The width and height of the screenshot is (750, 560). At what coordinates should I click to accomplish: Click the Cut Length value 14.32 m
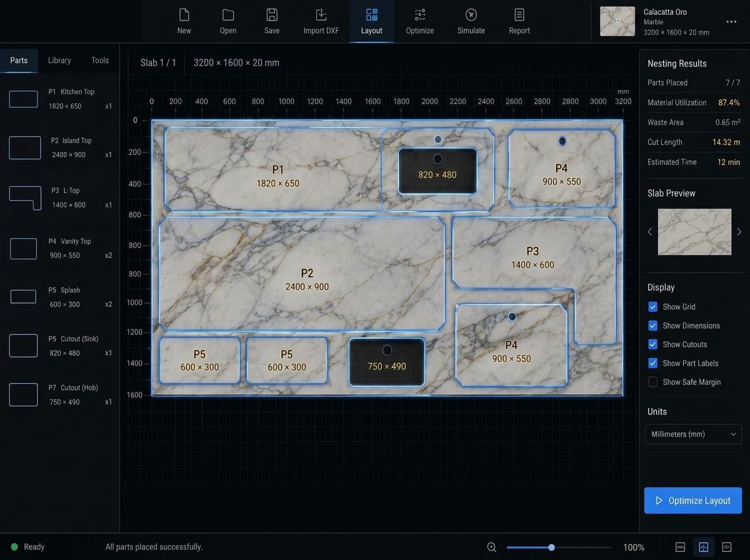coord(726,142)
